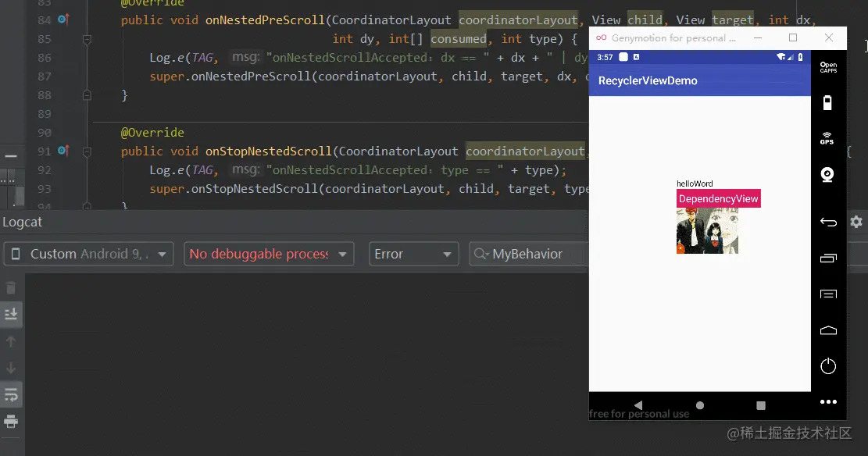Maximize the Genymotion window
Screen dimensions: 868x456
coord(793,37)
